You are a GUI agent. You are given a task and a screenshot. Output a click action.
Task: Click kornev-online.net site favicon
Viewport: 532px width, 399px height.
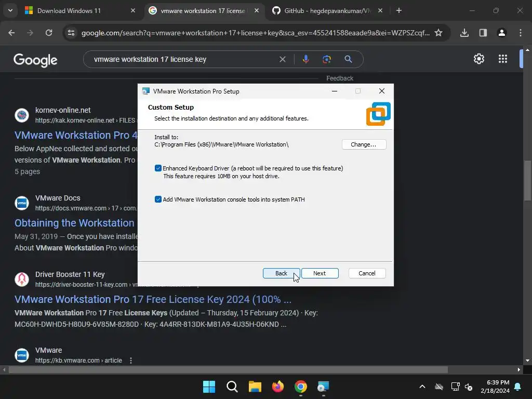22,115
